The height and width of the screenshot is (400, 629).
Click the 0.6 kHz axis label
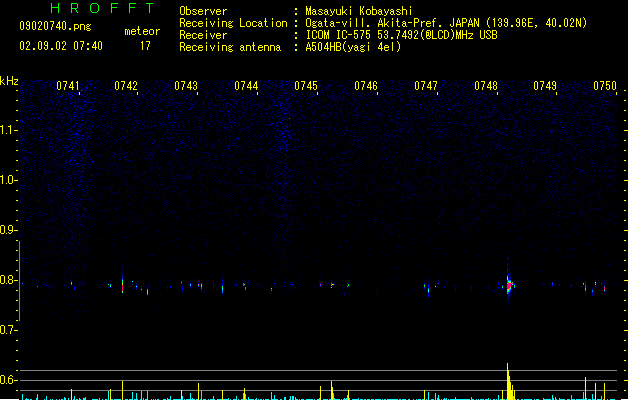(8, 380)
